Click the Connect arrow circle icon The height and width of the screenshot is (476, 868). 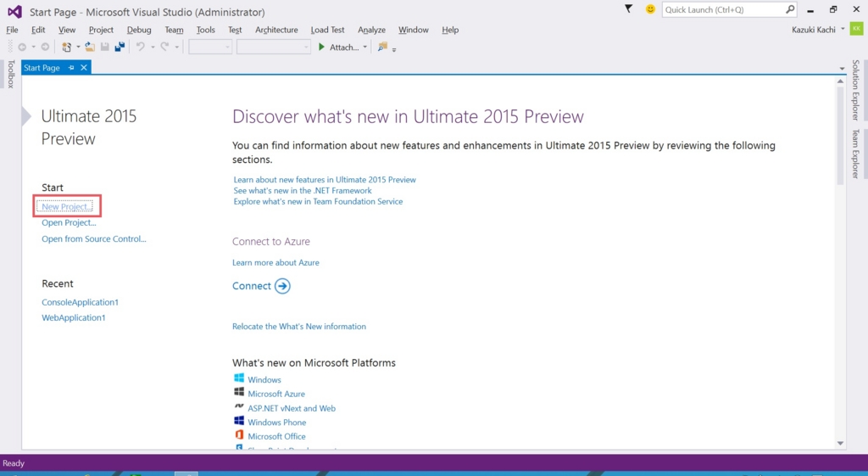coord(282,286)
